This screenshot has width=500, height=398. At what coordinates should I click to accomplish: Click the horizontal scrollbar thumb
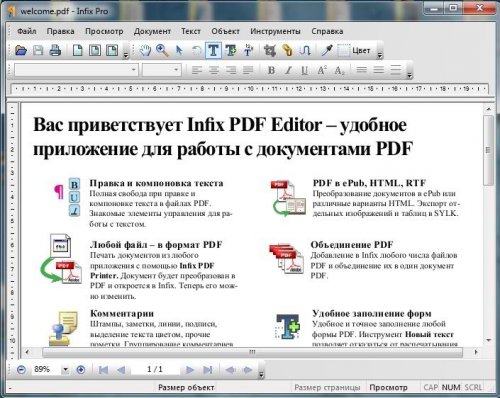[252, 352]
